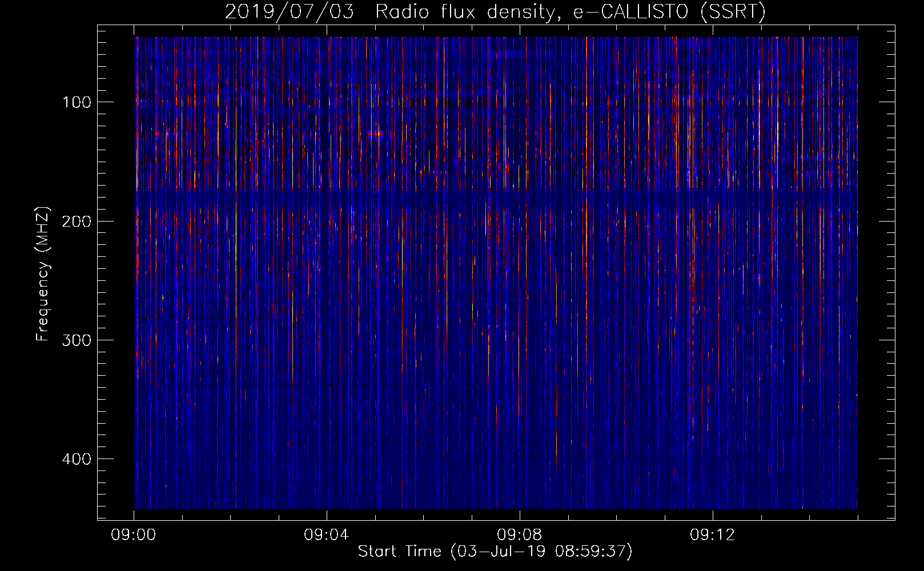
Task: Click the '09:12' time tick label
Action: 713,535
